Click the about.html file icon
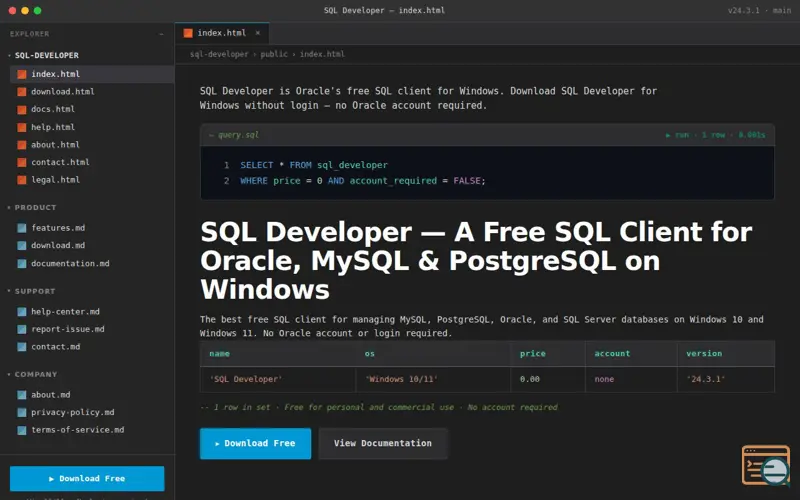The image size is (800, 500). point(22,145)
